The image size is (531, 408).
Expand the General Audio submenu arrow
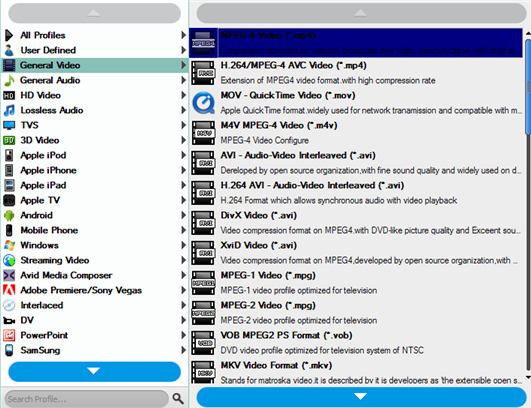[x=183, y=80]
